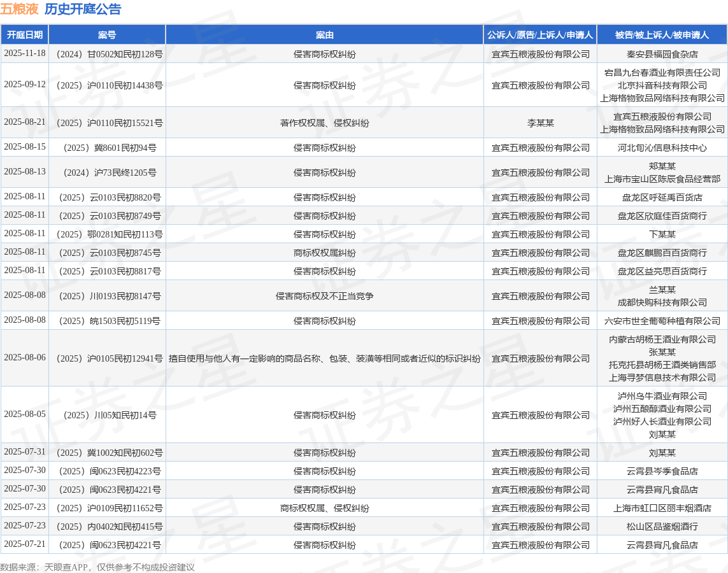Image resolution: width=728 pixels, height=573 pixels.
Task: Click defendant 北京抖音科技有限公司
Action: [662, 85]
